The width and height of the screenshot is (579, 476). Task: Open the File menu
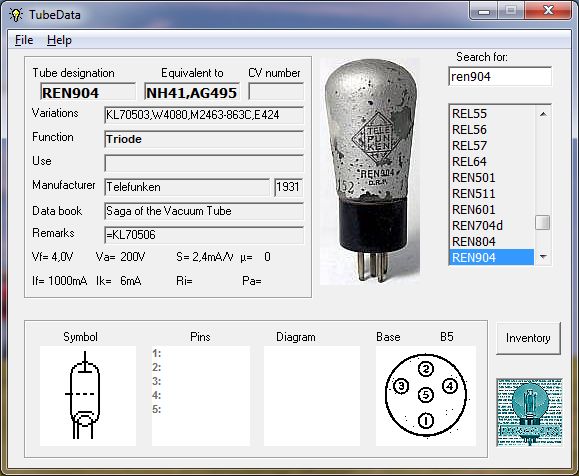point(24,40)
